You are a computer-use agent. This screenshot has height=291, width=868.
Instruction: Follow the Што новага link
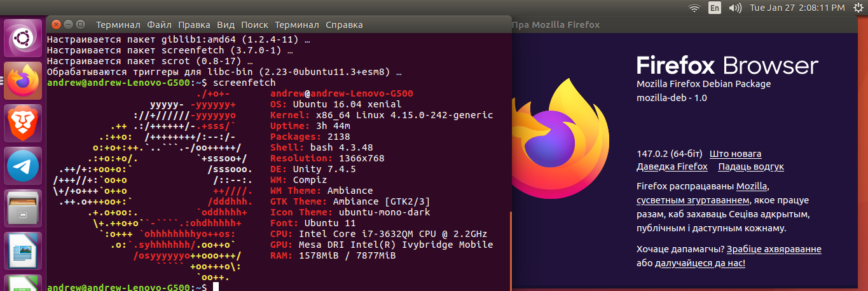pyautogui.click(x=735, y=154)
